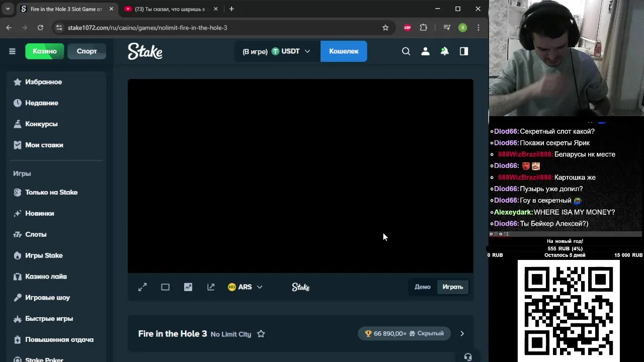This screenshot has width=644, height=362.
Task: Bookmark this page with star icon
Action: (x=385, y=28)
